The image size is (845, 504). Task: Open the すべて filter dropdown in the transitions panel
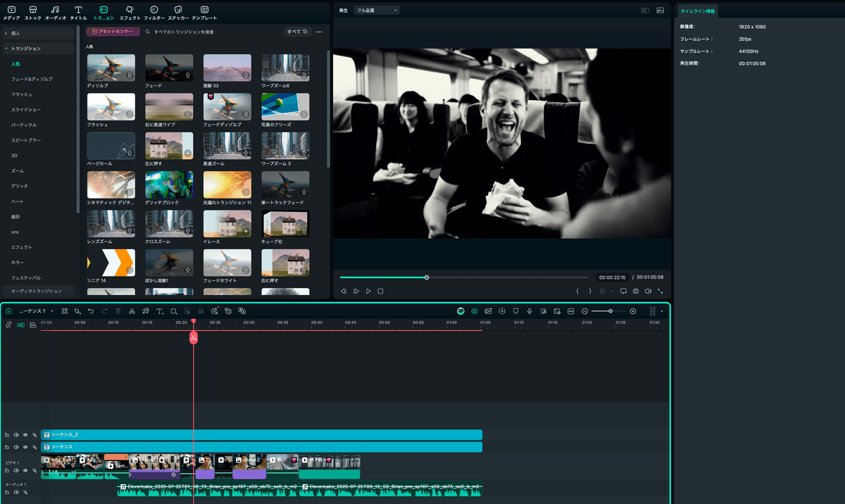click(296, 32)
